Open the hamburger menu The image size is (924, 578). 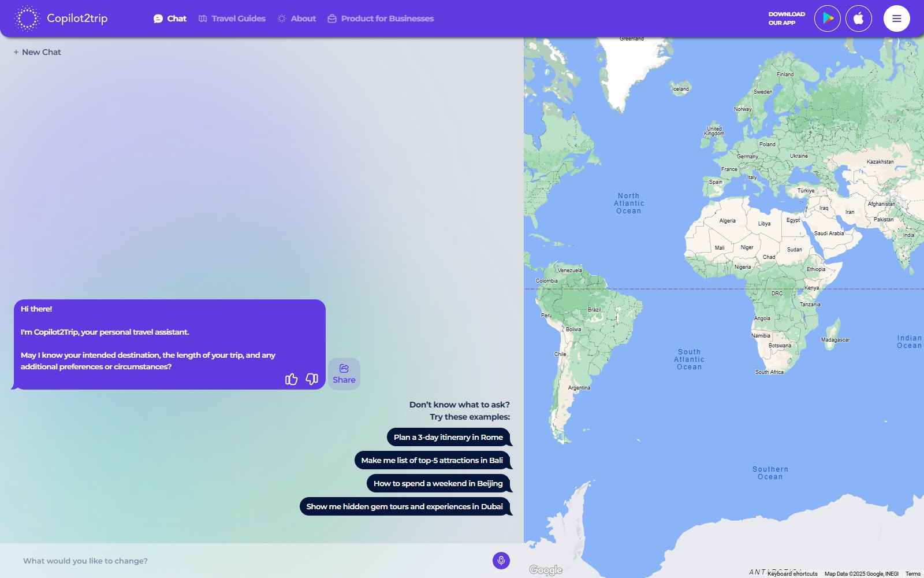click(x=897, y=18)
